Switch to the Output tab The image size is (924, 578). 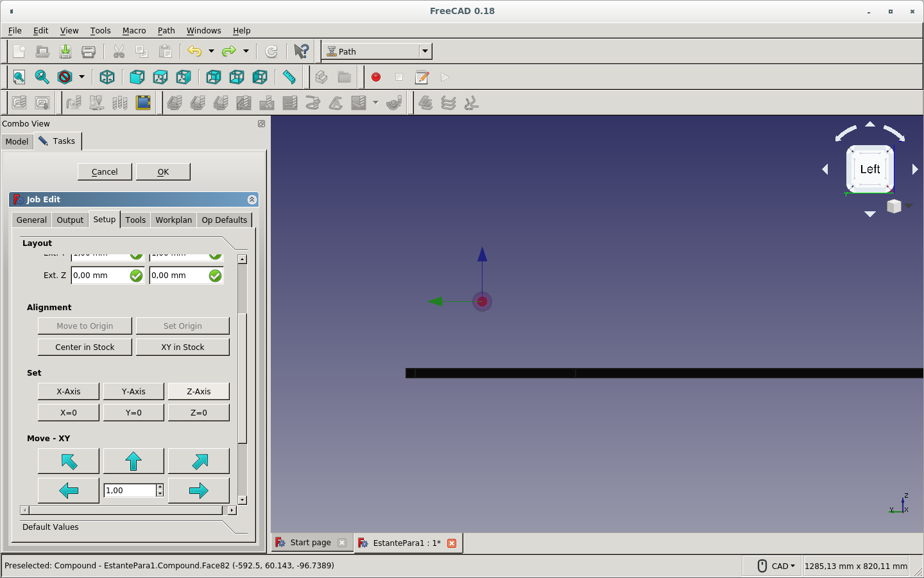tap(70, 220)
